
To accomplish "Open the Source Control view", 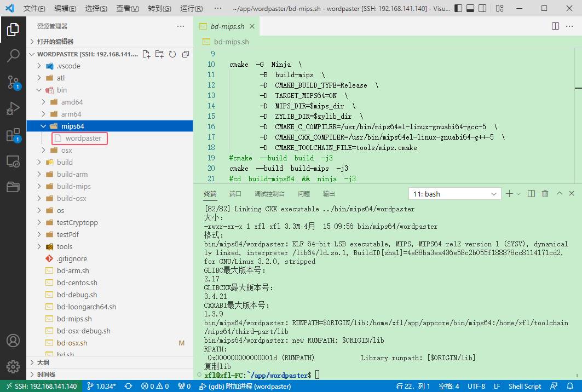I will pyautogui.click(x=13, y=82).
